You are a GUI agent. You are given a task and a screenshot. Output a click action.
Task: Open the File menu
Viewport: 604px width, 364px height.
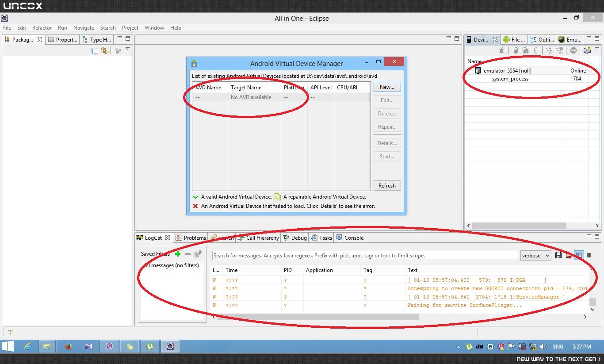tap(7, 28)
